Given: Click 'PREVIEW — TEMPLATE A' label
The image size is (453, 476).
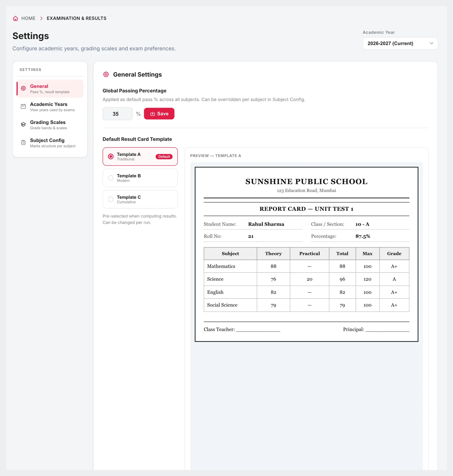Looking at the screenshot, I should point(215,156).
